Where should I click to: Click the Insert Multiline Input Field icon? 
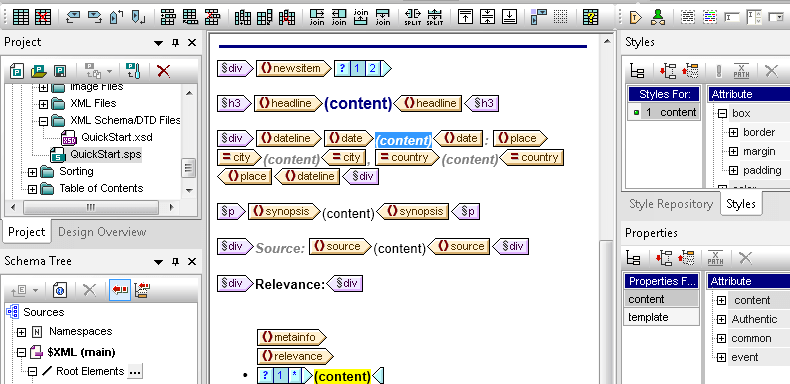coord(754,17)
